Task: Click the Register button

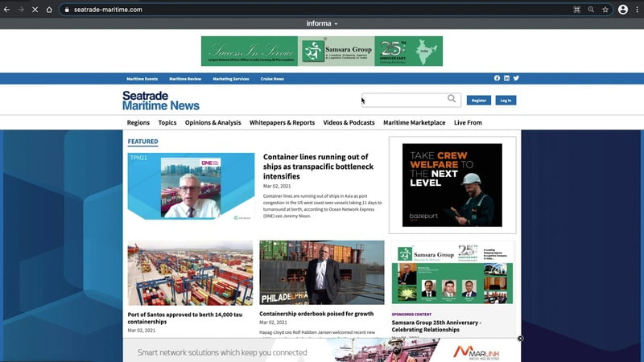Action: click(478, 100)
